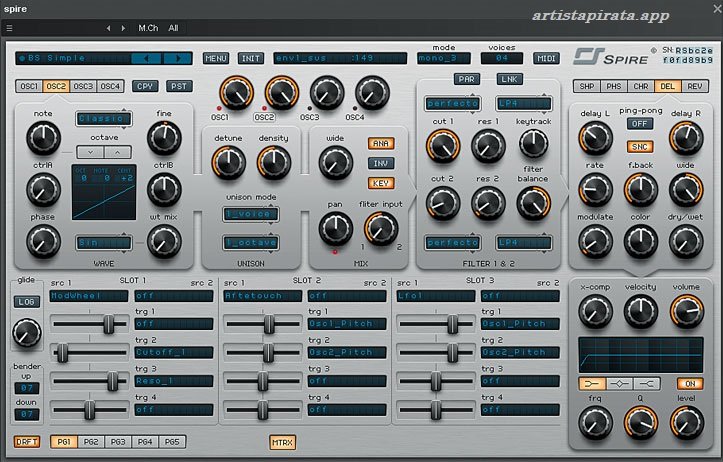This screenshot has width=723, height=462.
Task: Click the next preset arrow in preset display
Action: pos(178,58)
